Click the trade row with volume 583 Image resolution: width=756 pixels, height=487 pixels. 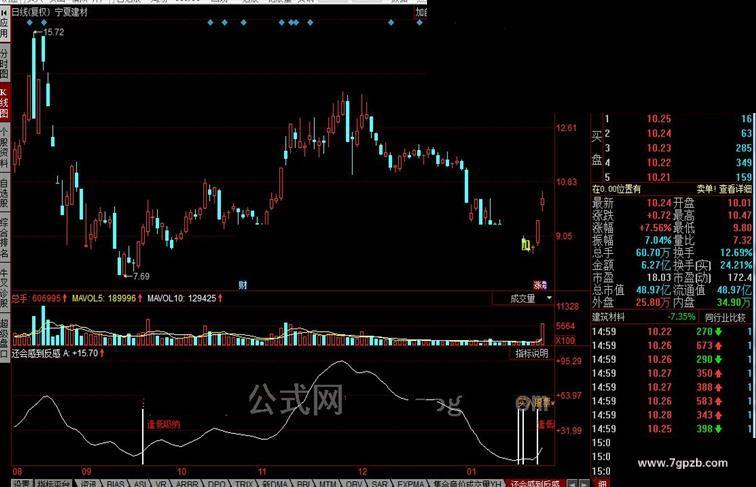pos(671,401)
